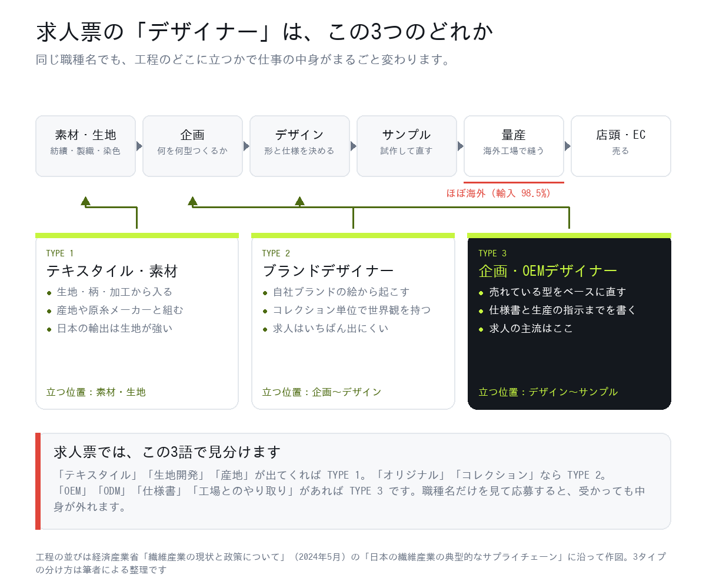Click the red text ほぼ海外（輸入 98.5%）
The height and width of the screenshot is (588, 706).
tap(498, 193)
